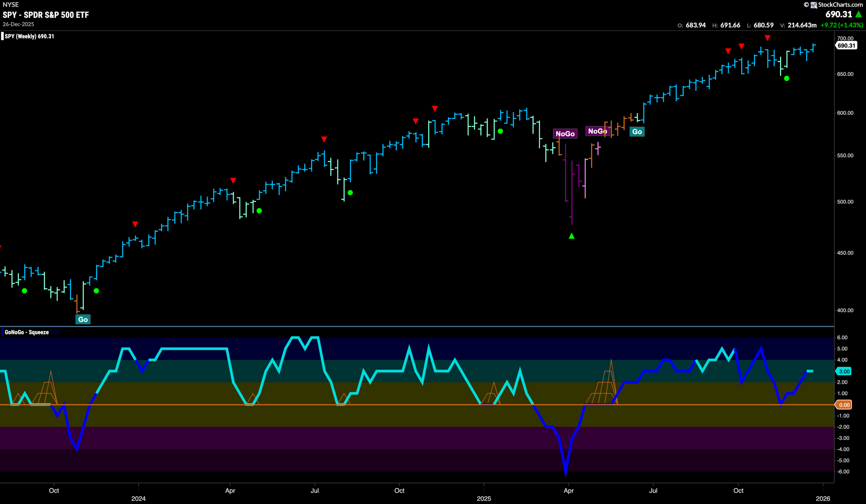Screen dimensions: 866x504
Task: Click the green up-triangle at April 2025 low
Action: [x=571, y=236]
